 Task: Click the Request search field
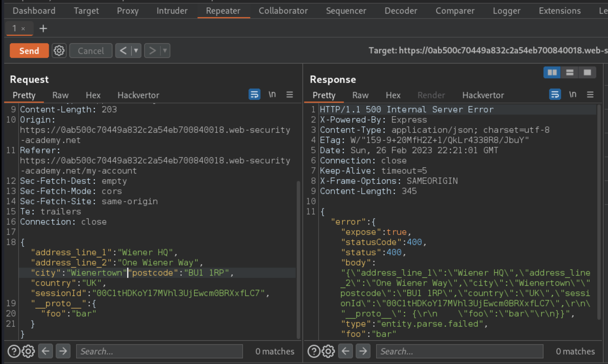click(x=159, y=351)
